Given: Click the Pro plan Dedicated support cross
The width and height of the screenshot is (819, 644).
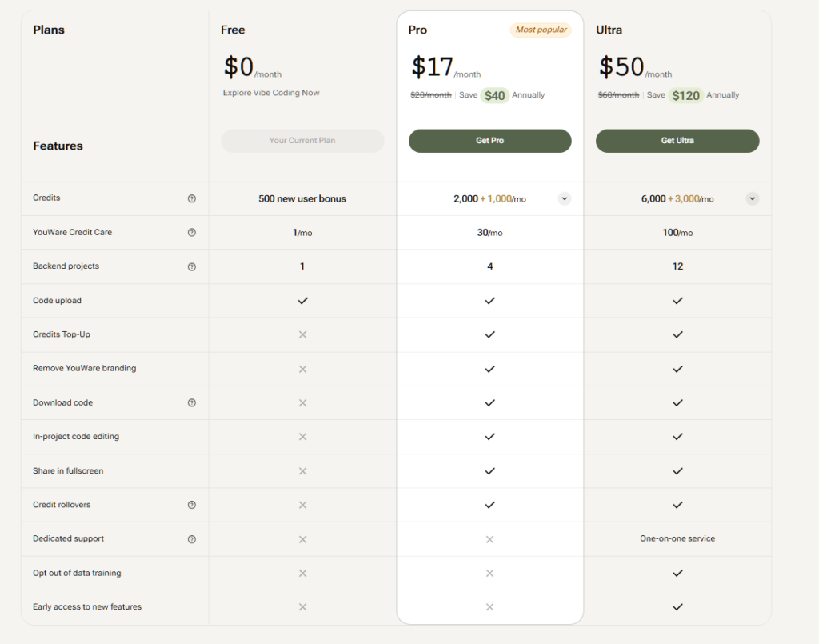Looking at the screenshot, I should (x=490, y=539).
